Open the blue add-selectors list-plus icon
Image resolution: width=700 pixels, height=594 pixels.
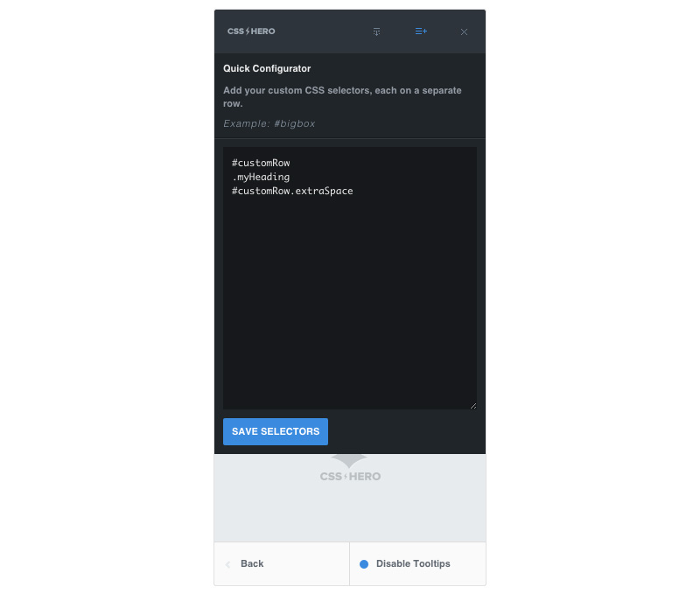click(421, 31)
